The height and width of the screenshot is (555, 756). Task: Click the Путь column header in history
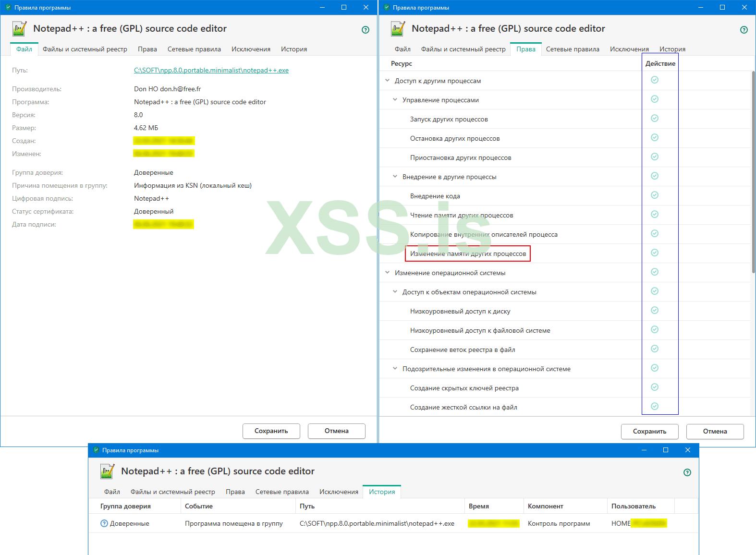(307, 506)
